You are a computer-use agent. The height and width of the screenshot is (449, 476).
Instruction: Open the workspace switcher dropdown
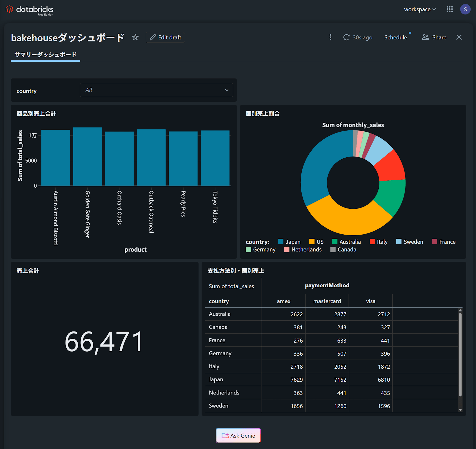420,9
